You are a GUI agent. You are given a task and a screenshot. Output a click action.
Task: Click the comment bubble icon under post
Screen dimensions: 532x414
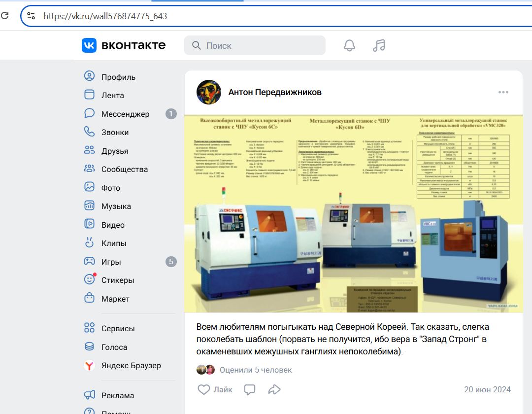coord(250,389)
